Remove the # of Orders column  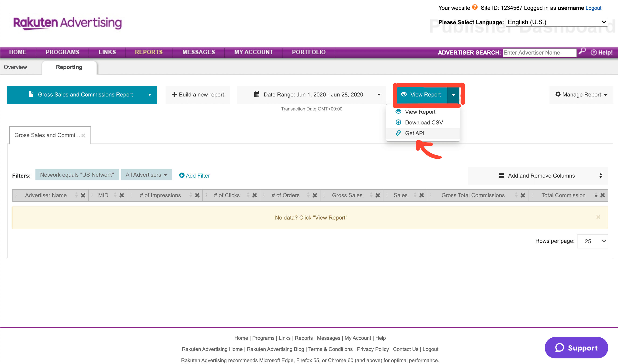click(315, 195)
